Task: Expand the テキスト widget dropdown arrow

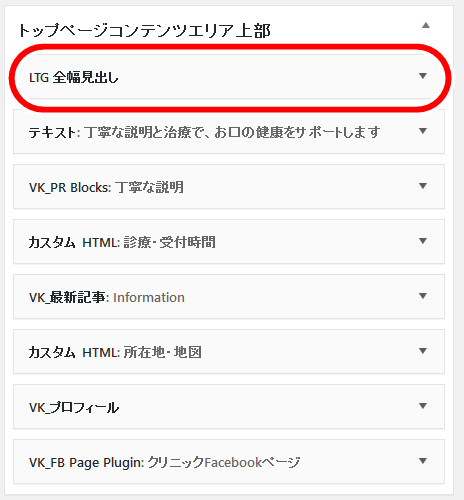Action: [x=423, y=131]
